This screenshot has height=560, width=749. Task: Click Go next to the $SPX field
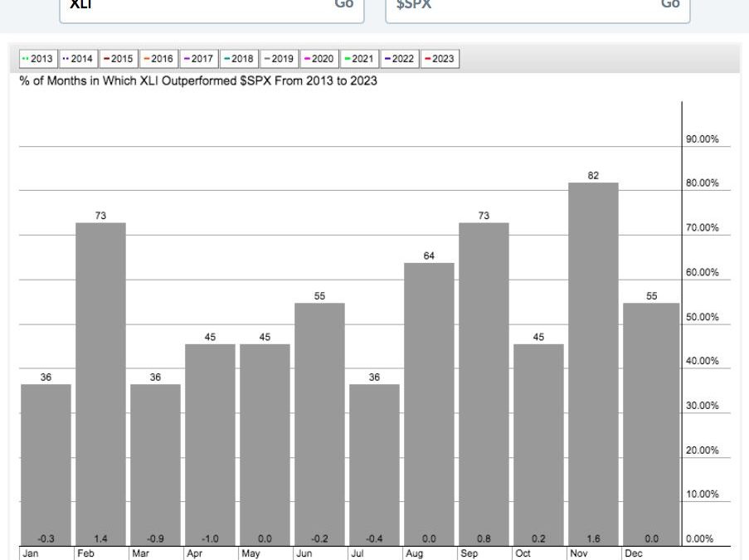(x=670, y=4)
